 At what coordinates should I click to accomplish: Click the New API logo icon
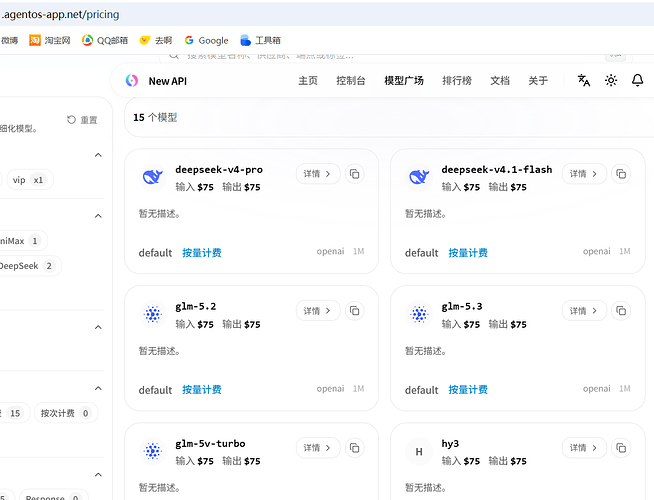tap(132, 80)
